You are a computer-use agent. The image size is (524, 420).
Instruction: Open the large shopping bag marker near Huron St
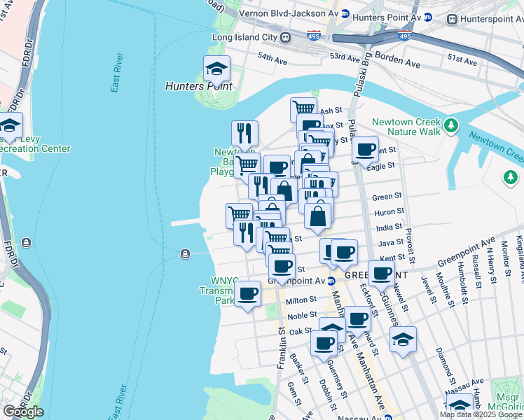point(317,216)
